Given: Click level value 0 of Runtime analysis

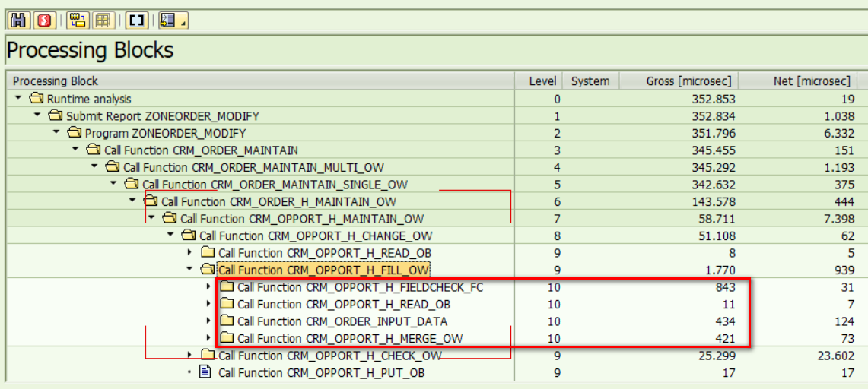Looking at the screenshot, I should 557,100.
